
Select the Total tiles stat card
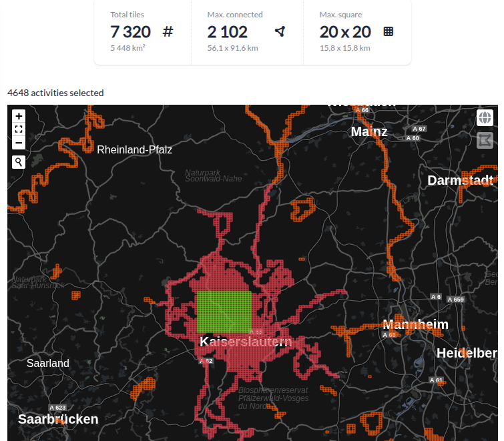(142, 32)
